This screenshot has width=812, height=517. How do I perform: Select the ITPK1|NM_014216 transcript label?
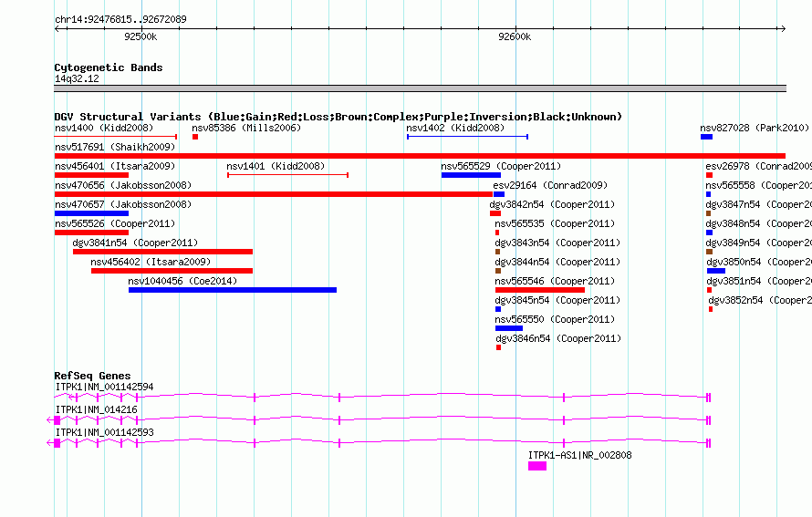pyautogui.click(x=97, y=410)
